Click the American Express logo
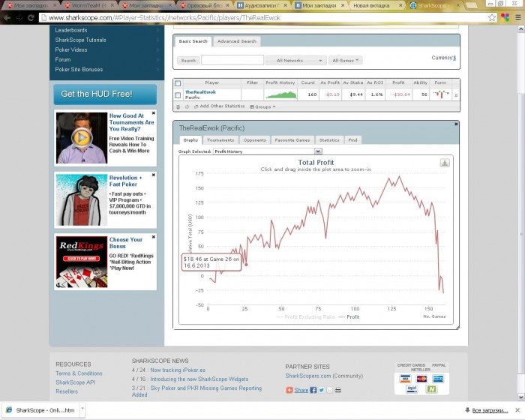This screenshot has width=525, height=420. pos(438,379)
